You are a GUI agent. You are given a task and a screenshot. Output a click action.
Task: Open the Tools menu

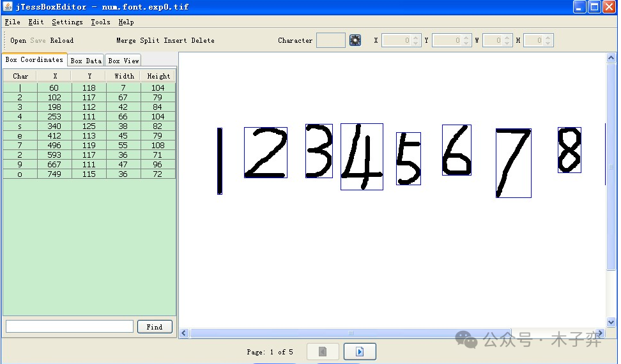100,22
